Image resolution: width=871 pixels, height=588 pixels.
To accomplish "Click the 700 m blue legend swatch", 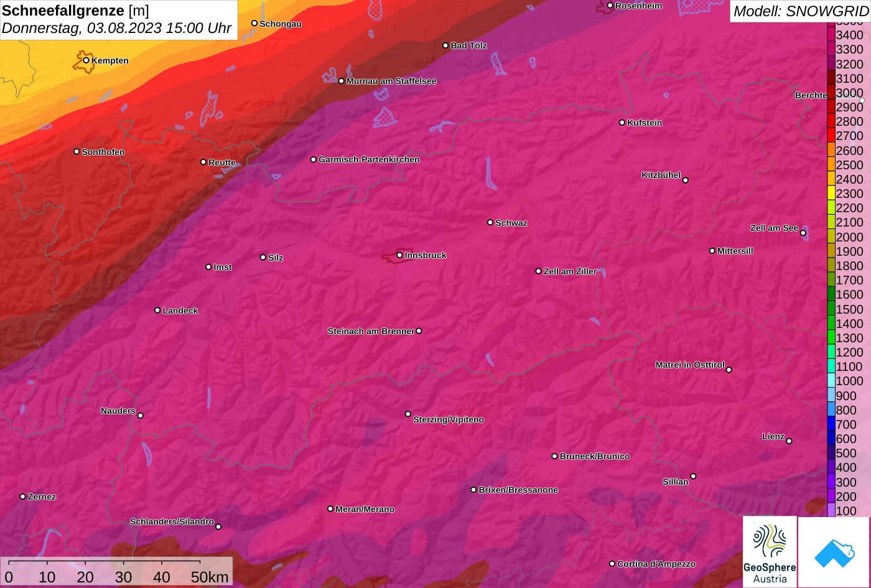I will coord(831,424).
